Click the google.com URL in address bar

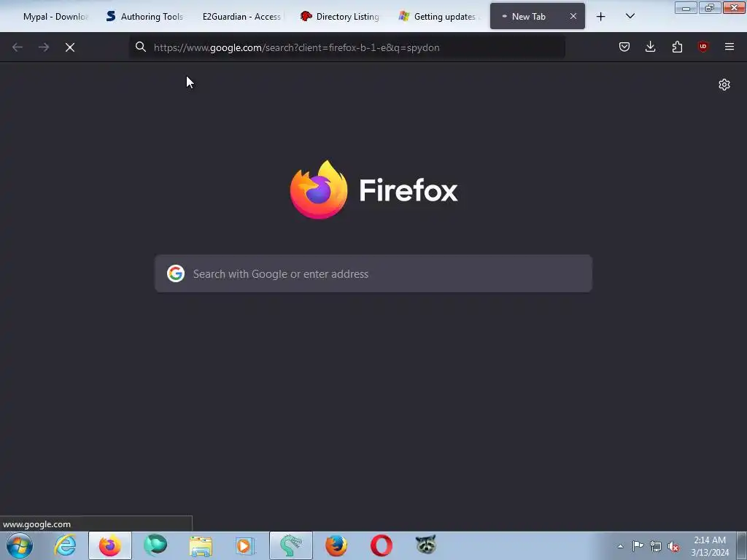coord(296,47)
